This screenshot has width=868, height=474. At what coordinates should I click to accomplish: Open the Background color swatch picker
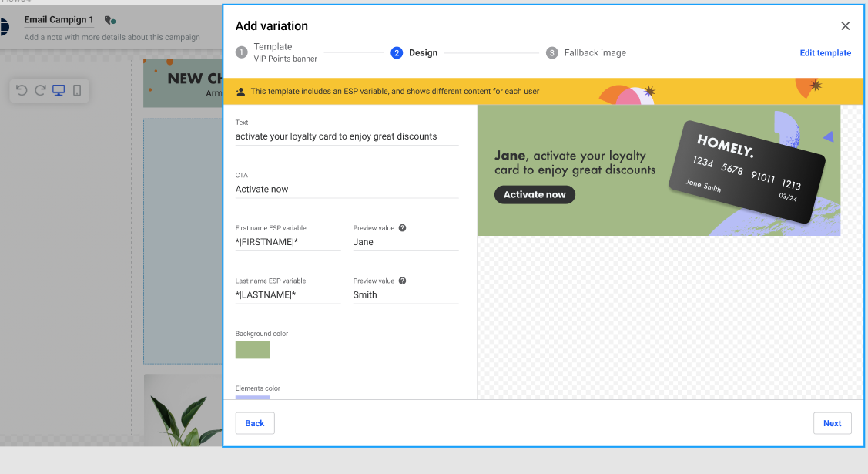(252, 349)
